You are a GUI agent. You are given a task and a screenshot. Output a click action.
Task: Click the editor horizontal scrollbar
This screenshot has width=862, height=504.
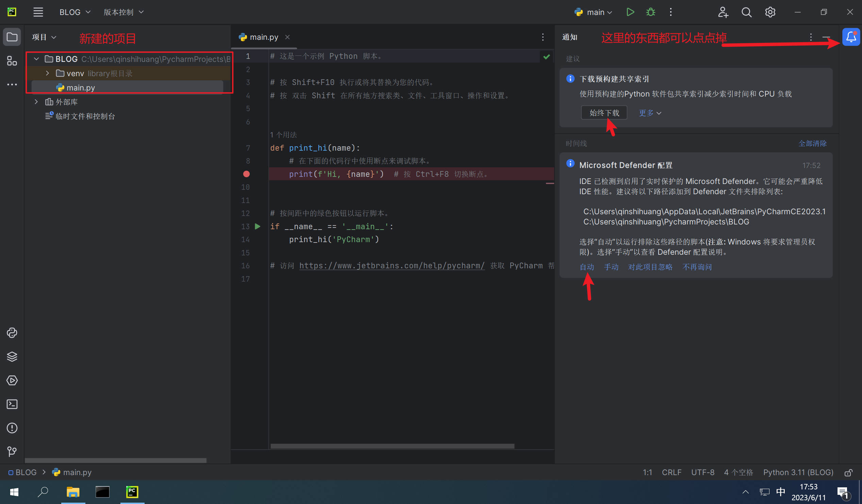tap(392, 446)
